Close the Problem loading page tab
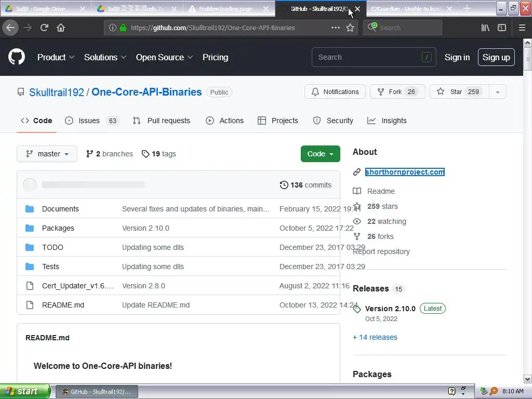 [266, 9]
